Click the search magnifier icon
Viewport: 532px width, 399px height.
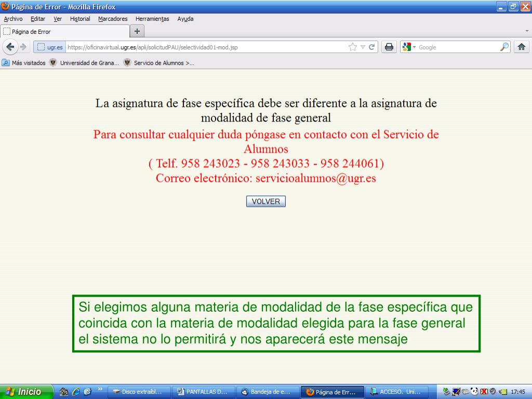(x=504, y=47)
